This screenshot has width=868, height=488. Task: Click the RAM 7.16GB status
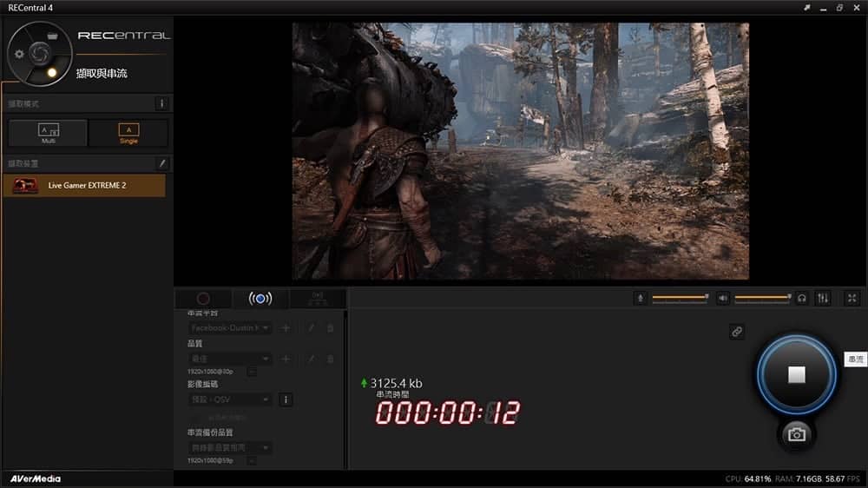799,478
